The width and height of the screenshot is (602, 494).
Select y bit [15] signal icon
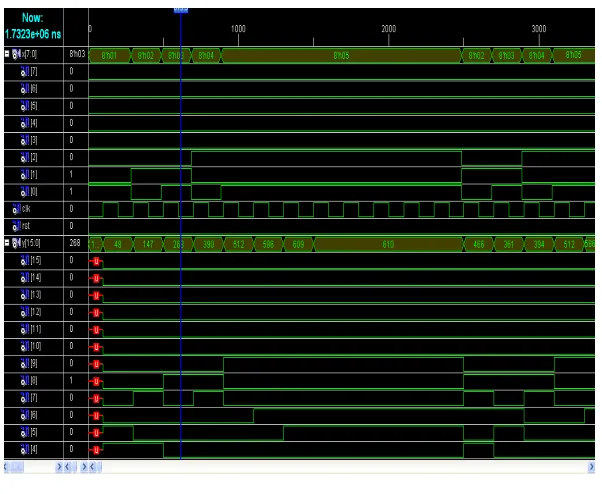25,260
